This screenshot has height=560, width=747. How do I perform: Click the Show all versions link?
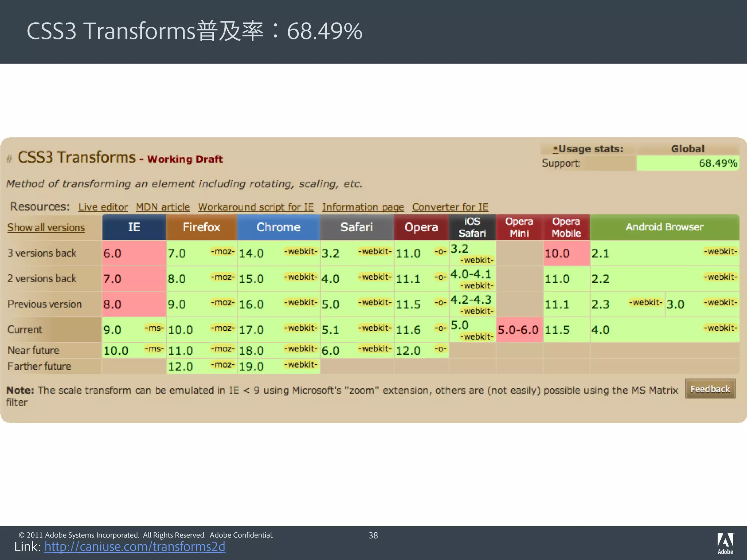pos(46,227)
